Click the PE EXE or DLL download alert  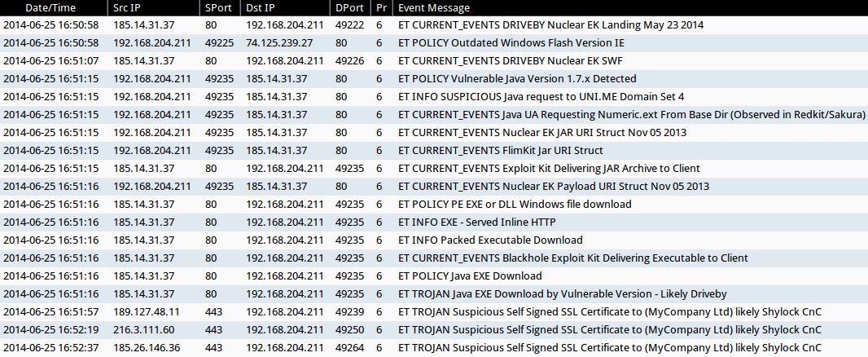514,205
